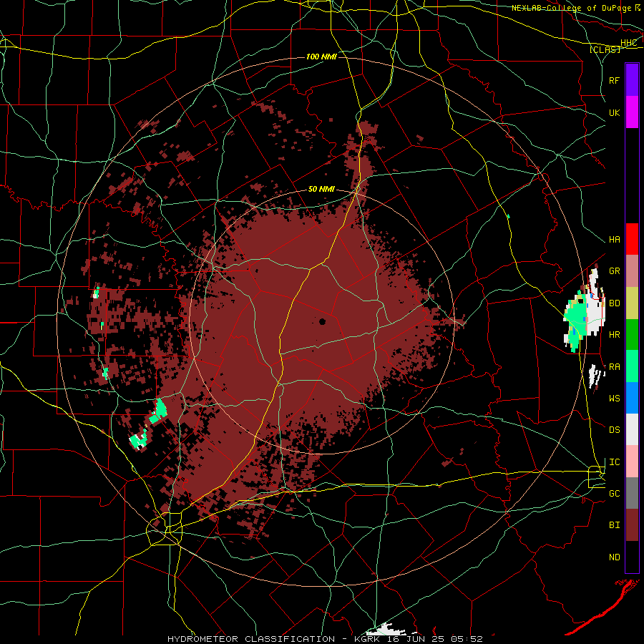The image size is (644, 644).
Task: Select the salmon GR swatch in legend
Action: (x=632, y=271)
